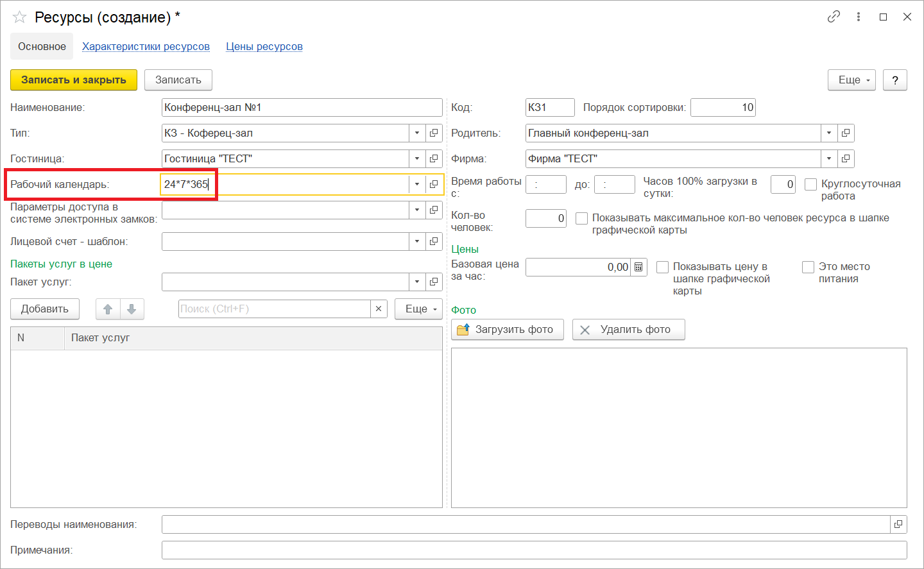Open the Тип field's linked record

(x=434, y=133)
